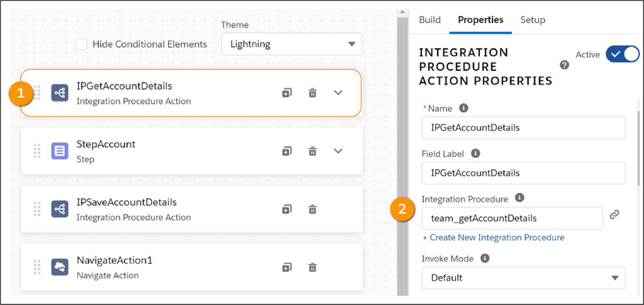Check Hide Conditional Elements checkbox

(x=81, y=44)
